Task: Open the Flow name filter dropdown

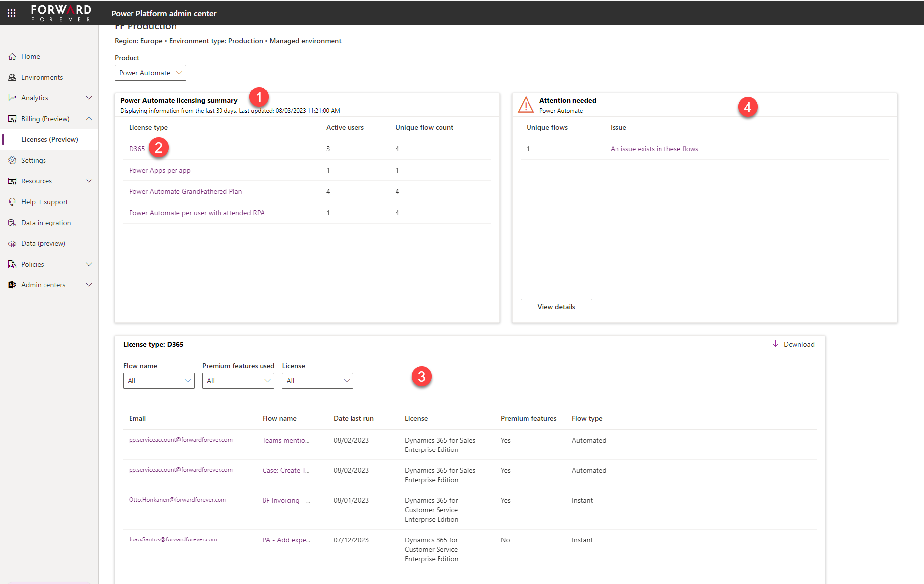Action: click(159, 381)
